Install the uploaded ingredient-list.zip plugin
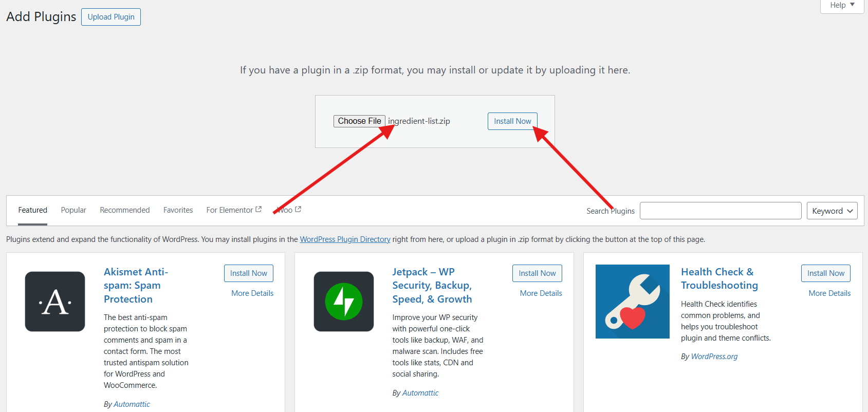 pyautogui.click(x=512, y=121)
